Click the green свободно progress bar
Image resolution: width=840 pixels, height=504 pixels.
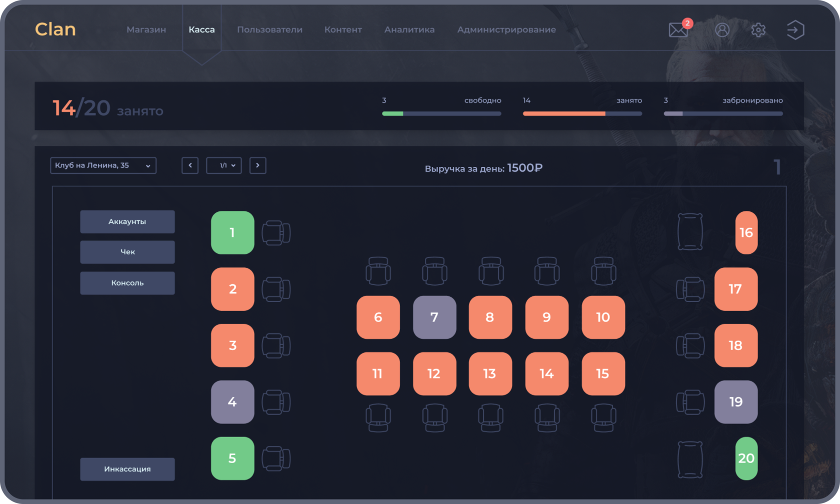[441, 114]
